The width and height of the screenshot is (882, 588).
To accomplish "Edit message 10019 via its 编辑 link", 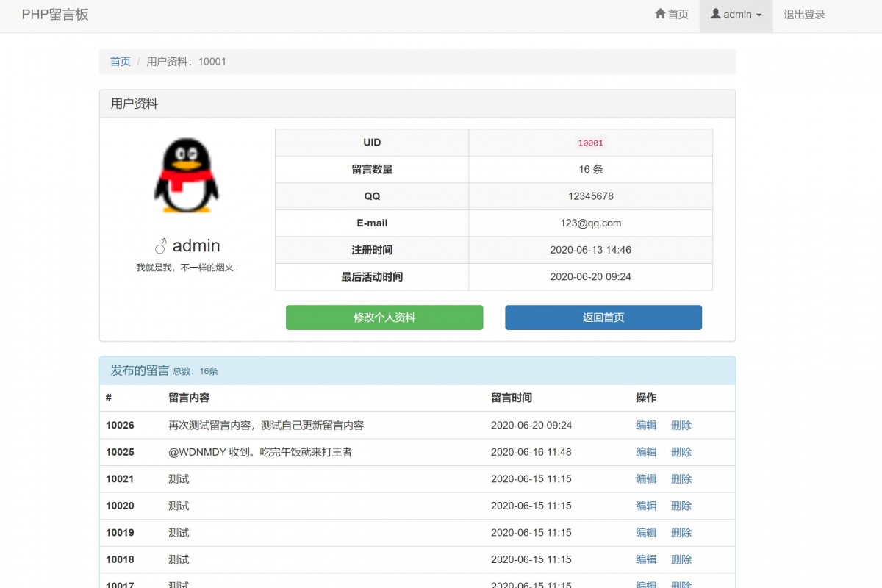I will 645,532.
